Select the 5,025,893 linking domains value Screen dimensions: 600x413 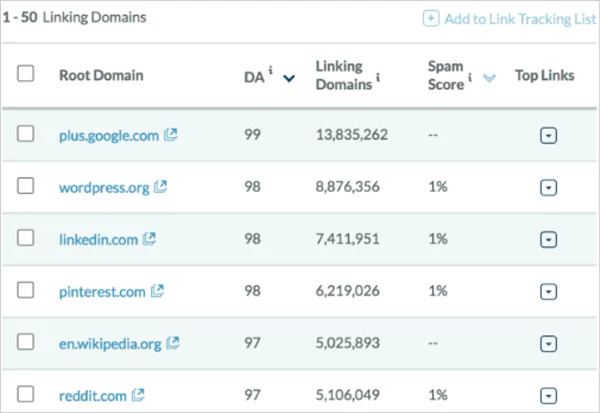point(347,343)
